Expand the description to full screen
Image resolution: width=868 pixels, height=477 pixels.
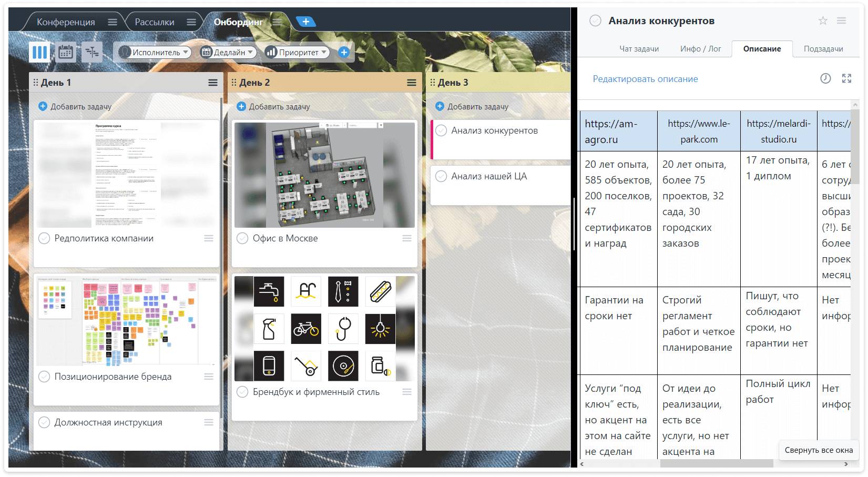(846, 78)
